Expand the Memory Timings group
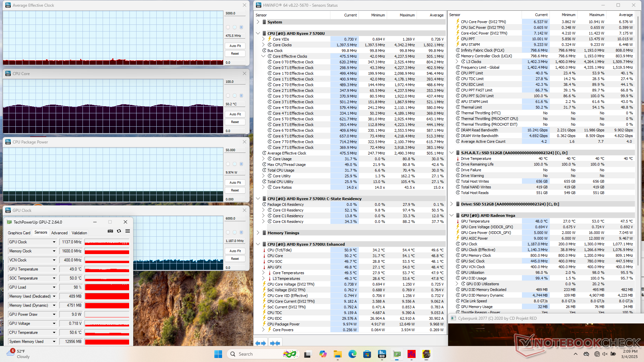644x362 pixels. point(258,233)
